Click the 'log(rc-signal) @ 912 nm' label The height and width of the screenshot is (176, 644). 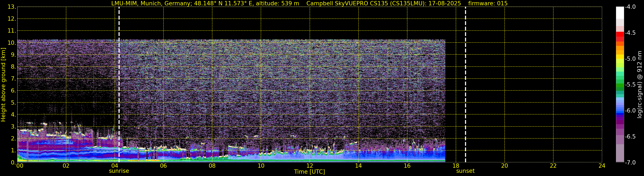coord(640,85)
